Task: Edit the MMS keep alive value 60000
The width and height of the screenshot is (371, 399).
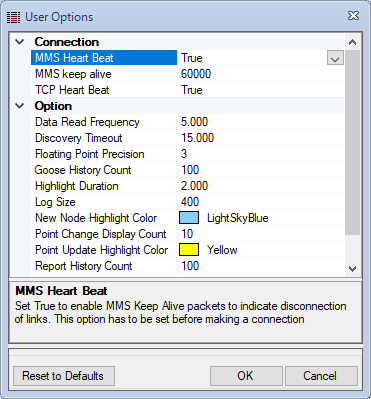Action: 196,74
